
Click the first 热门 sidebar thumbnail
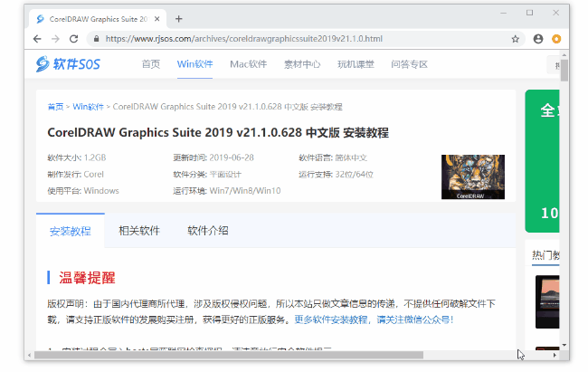tap(547, 301)
